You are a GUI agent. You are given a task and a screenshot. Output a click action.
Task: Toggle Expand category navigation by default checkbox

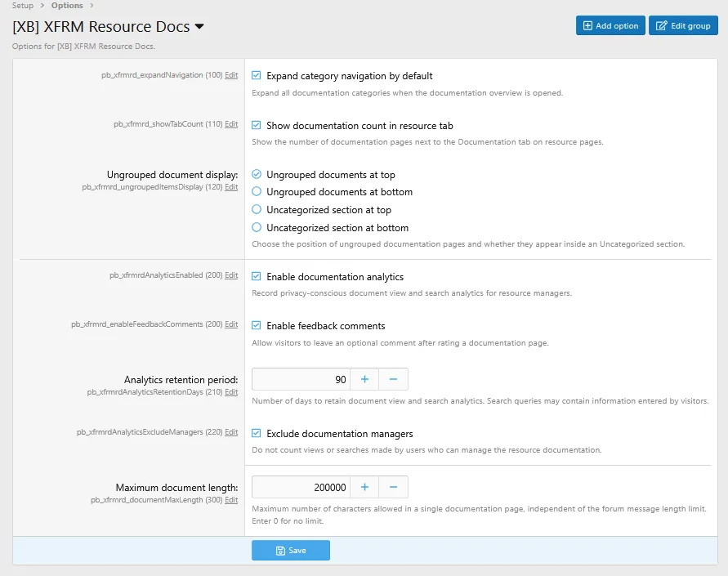click(x=257, y=75)
